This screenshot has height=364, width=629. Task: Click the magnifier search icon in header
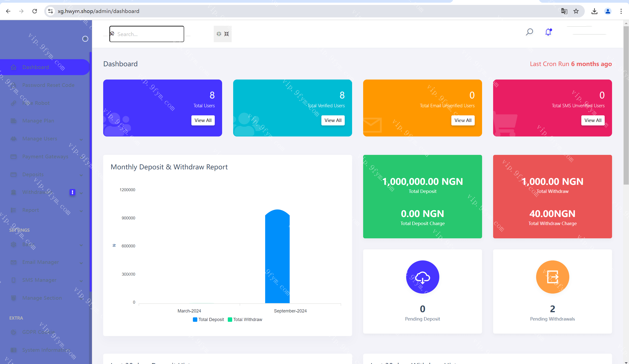click(x=529, y=32)
